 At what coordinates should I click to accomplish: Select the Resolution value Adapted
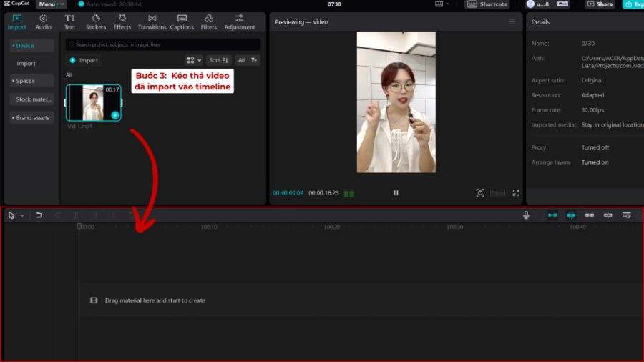coord(592,95)
